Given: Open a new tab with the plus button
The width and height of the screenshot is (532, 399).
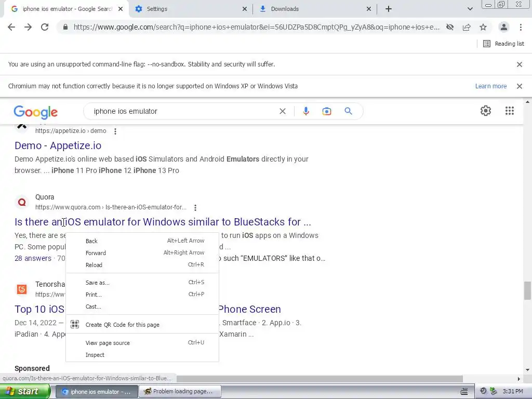Looking at the screenshot, I should [389, 9].
